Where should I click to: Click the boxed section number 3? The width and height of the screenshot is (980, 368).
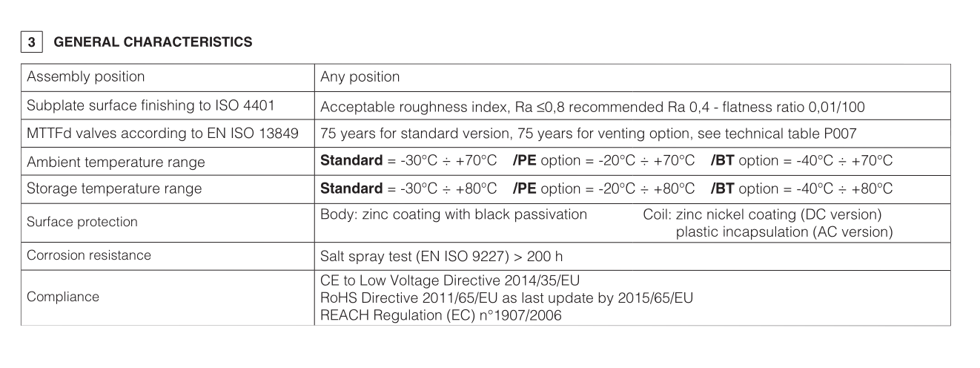[x=28, y=43]
